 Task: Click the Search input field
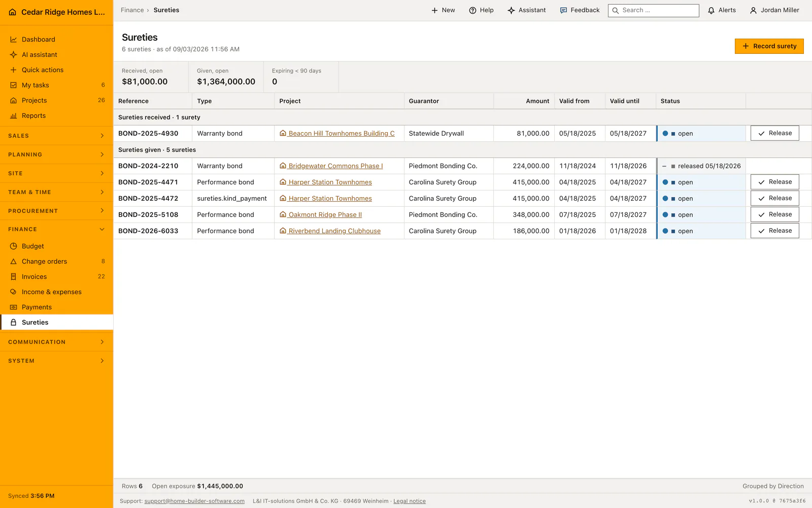click(653, 10)
